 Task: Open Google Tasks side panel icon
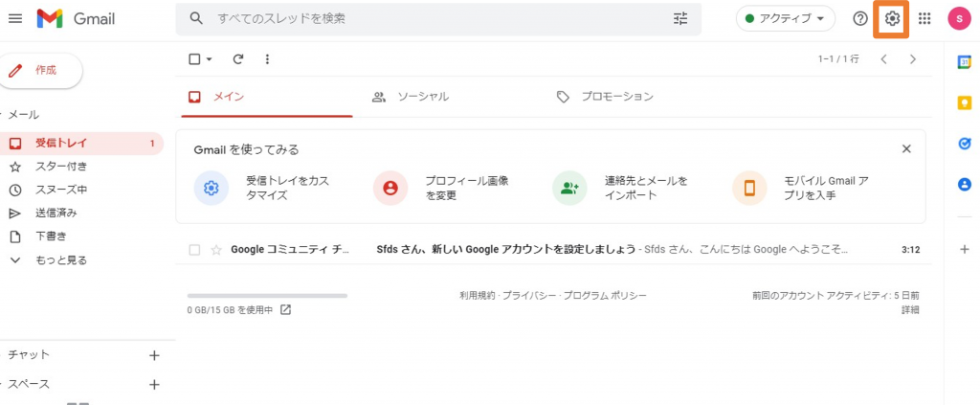click(x=965, y=144)
